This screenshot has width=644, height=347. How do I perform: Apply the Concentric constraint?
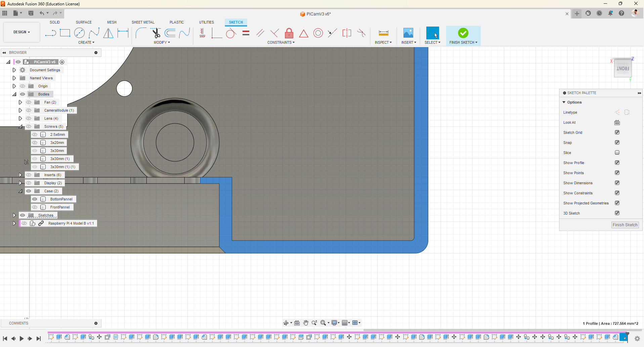(318, 33)
